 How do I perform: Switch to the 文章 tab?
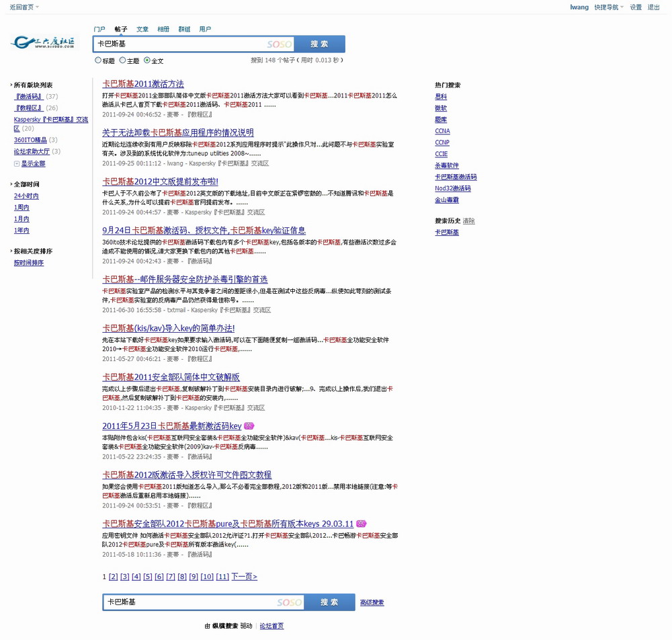(142, 29)
